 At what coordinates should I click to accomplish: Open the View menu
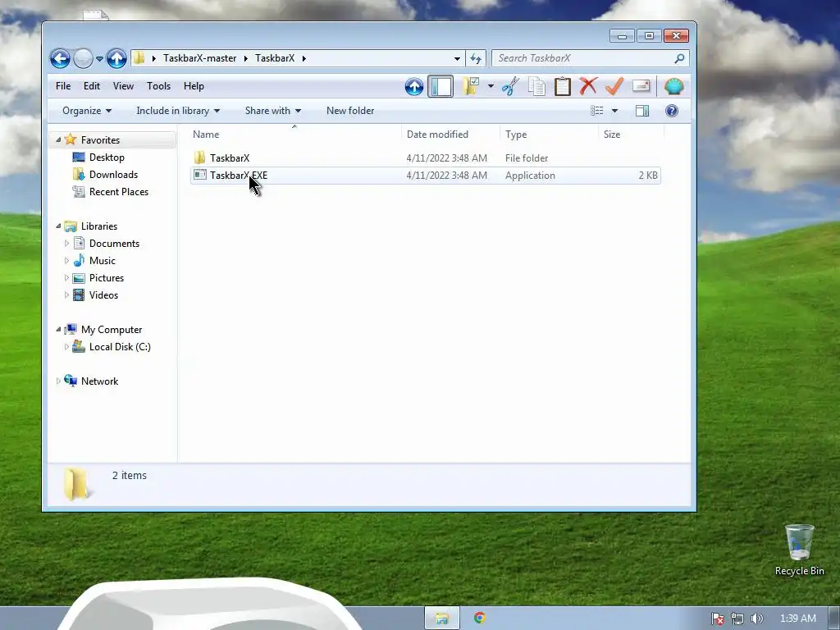pos(123,86)
